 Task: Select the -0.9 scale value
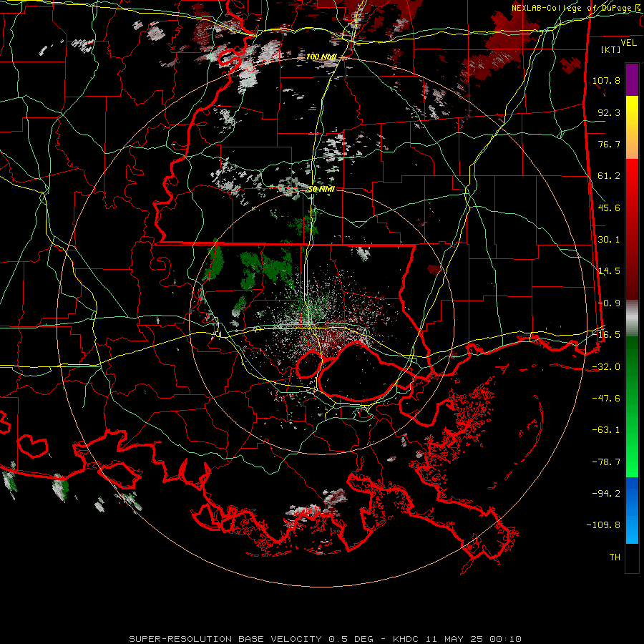(609, 303)
